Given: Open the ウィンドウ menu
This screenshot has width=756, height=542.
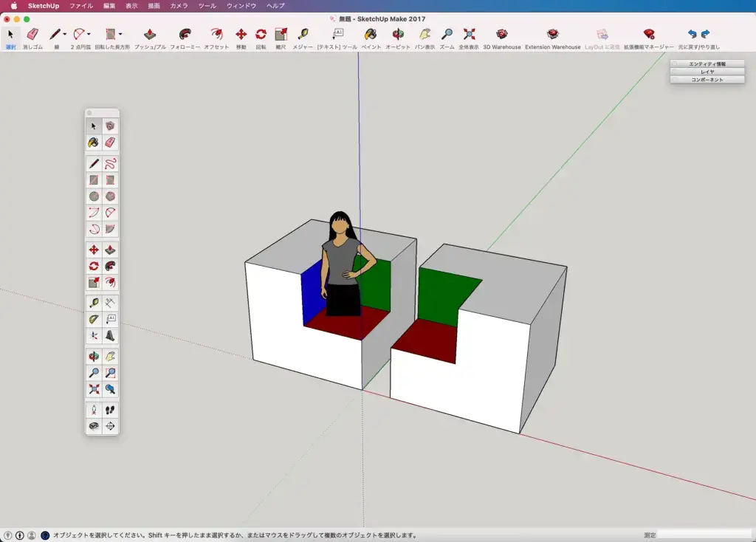Looking at the screenshot, I should (241, 6).
